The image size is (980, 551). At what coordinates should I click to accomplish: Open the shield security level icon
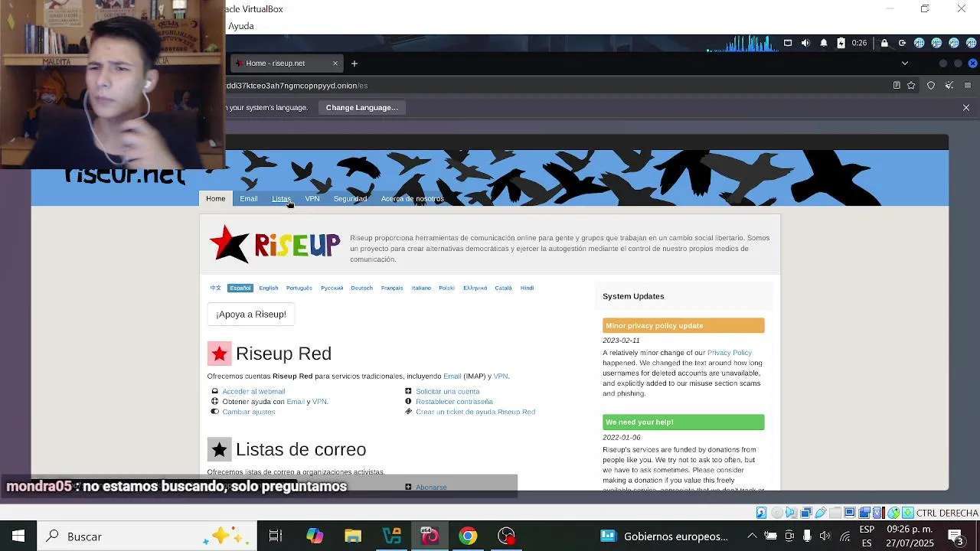click(931, 86)
